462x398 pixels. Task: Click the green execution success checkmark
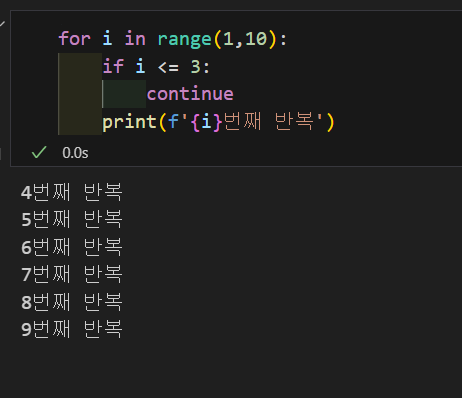tap(39, 153)
